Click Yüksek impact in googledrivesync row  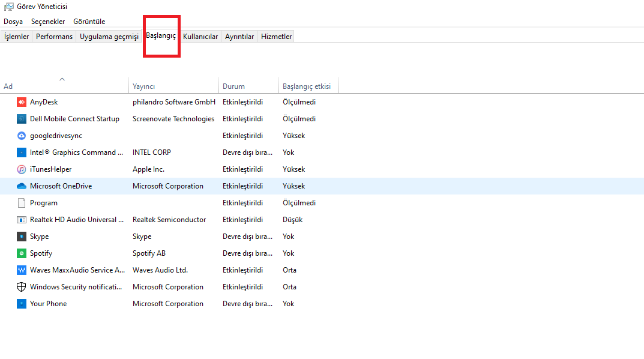[x=293, y=136]
